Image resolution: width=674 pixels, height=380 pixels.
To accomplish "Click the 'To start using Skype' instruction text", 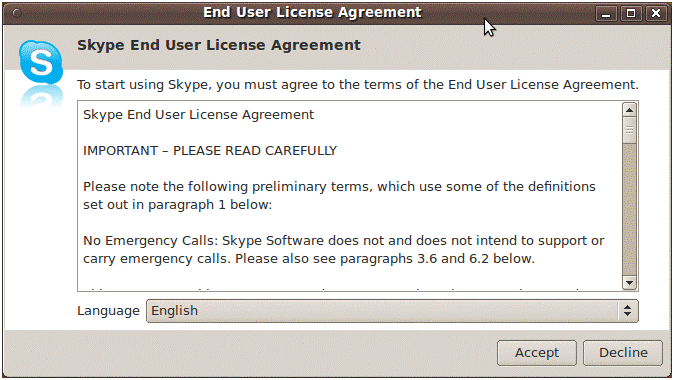I will coord(358,85).
